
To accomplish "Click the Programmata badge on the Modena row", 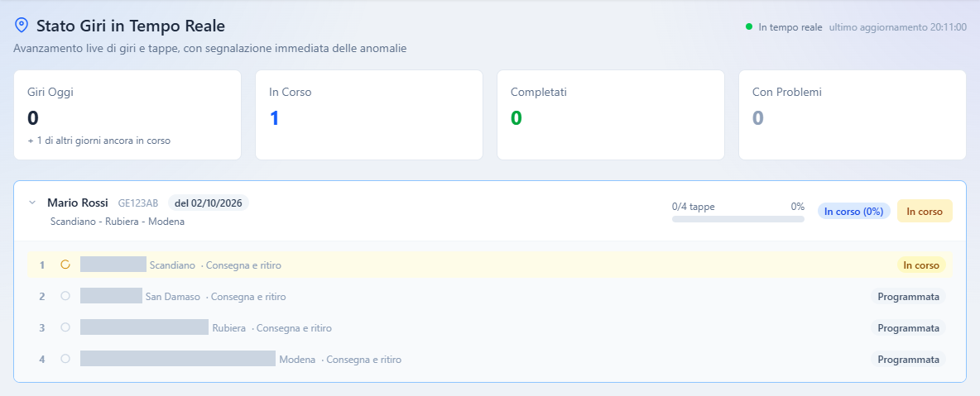I will [x=908, y=359].
